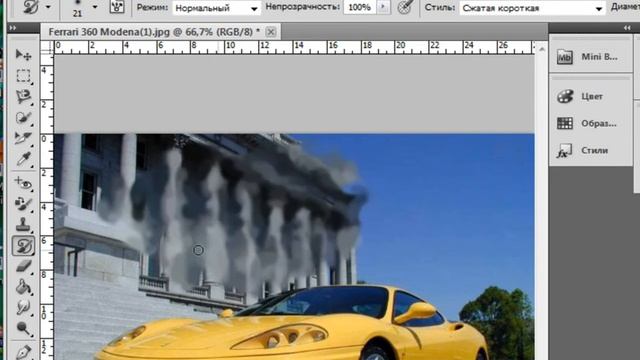Image resolution: width=640 pixels, height=360 pixels.
Task: Toggle tablet pressure controls opacity button
Action: 405,7
